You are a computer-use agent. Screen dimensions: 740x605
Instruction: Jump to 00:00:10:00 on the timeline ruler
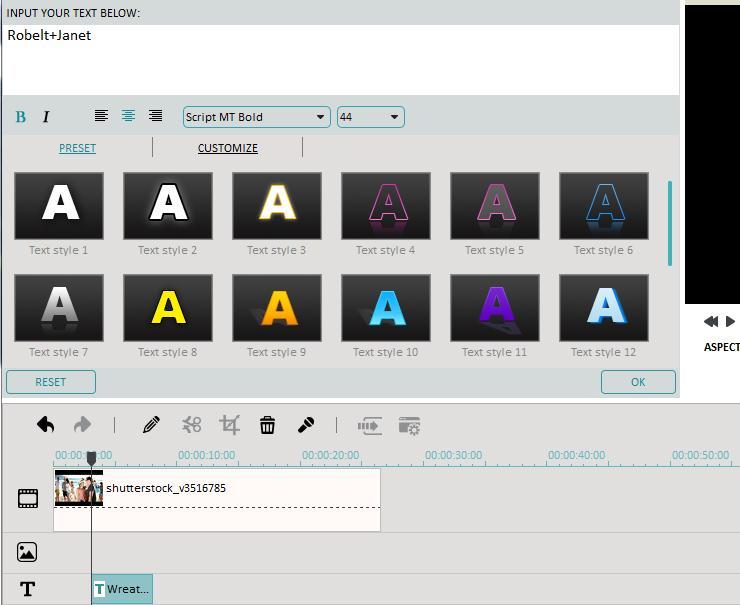[207, 455]
